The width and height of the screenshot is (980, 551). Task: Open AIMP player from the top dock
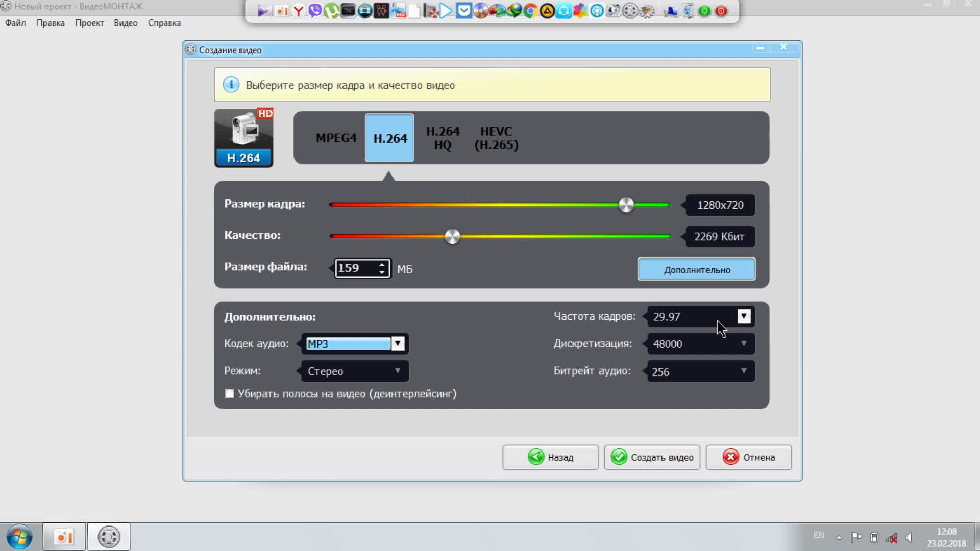point(547,11)
